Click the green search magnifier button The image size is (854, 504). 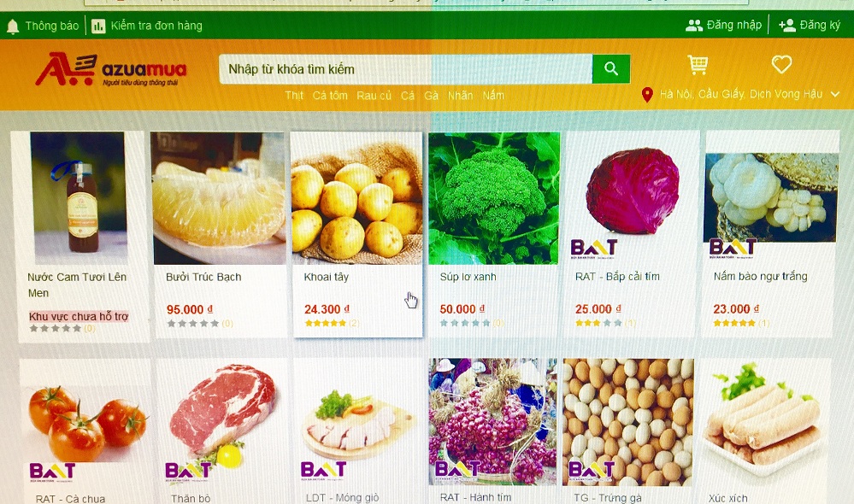click(x=611, y=68)
